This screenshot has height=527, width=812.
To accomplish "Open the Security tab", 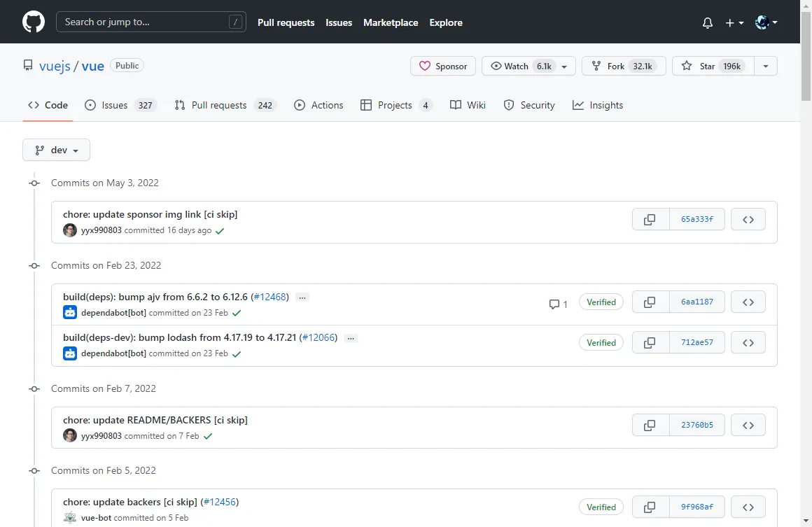I will pyautogui.click(x=528, y=105).
